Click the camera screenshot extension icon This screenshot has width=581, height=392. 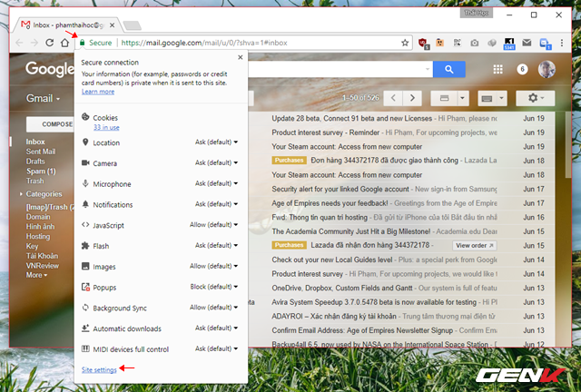(474, 43)
